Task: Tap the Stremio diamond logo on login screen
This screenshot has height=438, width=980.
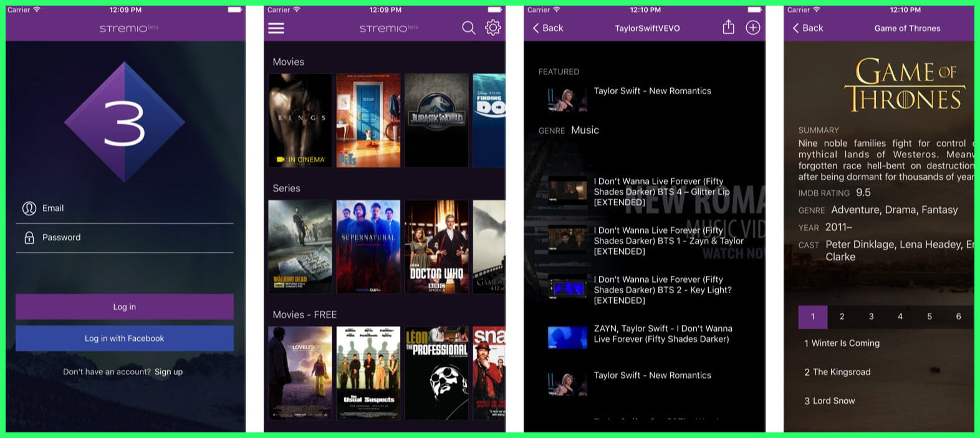Action: coord(125,122)
